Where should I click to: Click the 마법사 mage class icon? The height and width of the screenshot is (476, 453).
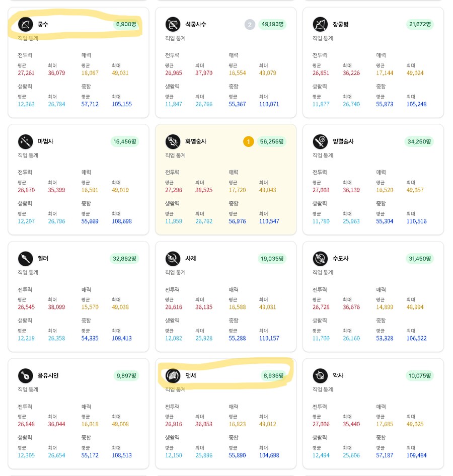click(26, 141)
